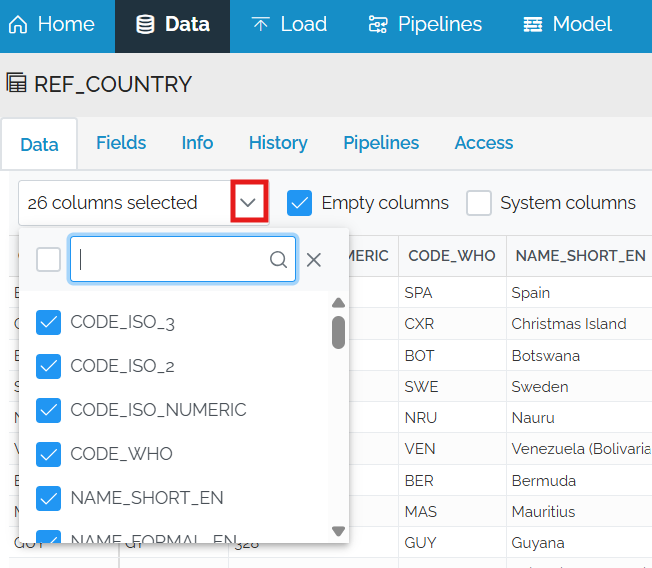Screen dimensions: 652x568
Task: Toggle the select-all columns checkbox
Action: [48, 259]
